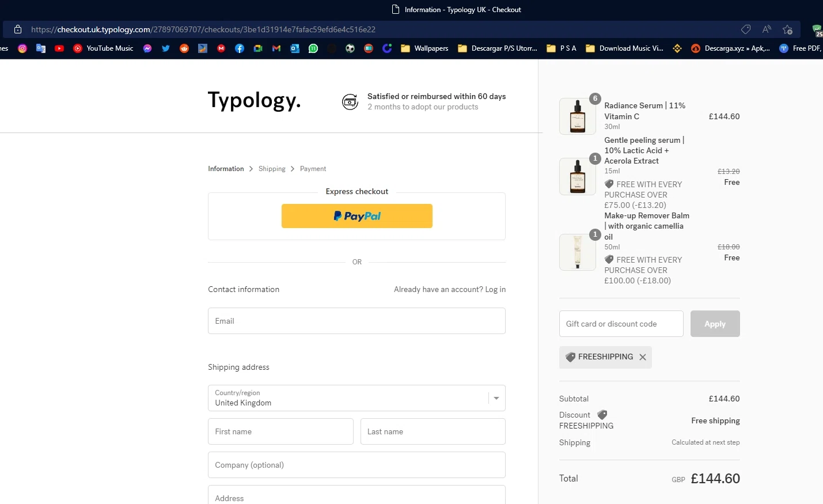Click the struck-through £13.20 price

pyautogui.click(x=729, y=172)
